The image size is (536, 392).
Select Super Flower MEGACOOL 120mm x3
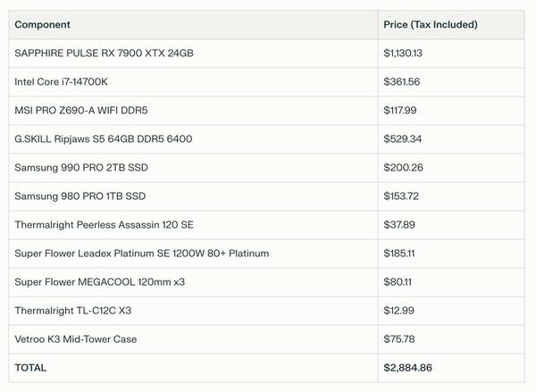99,282
